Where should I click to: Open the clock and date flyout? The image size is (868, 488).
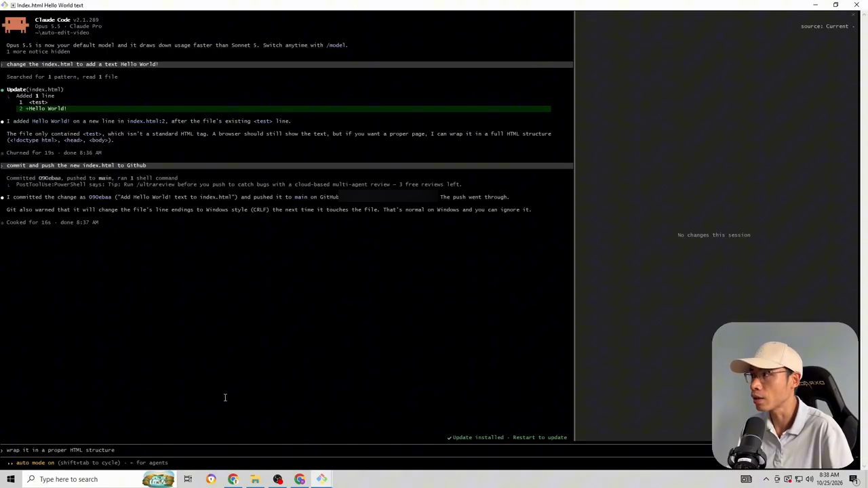tap(829, 479)
